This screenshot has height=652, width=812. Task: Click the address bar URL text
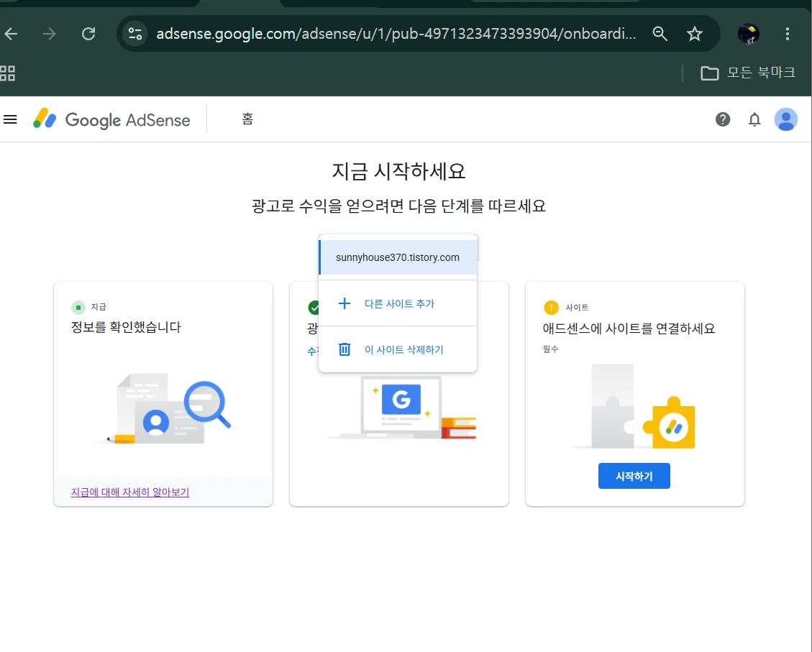(396, 34)
